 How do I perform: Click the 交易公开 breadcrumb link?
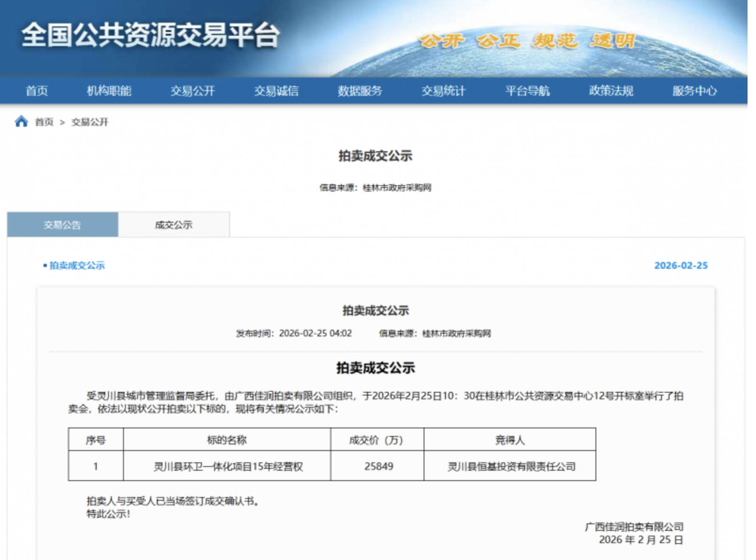pyautogui.click(x=90, y=122)
